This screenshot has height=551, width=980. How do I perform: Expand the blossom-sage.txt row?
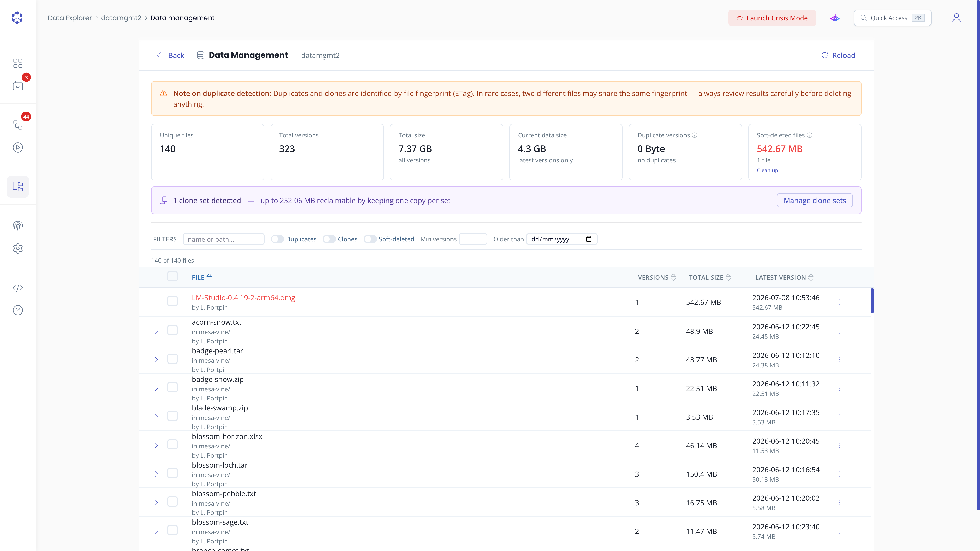click(x=156, y=531)
